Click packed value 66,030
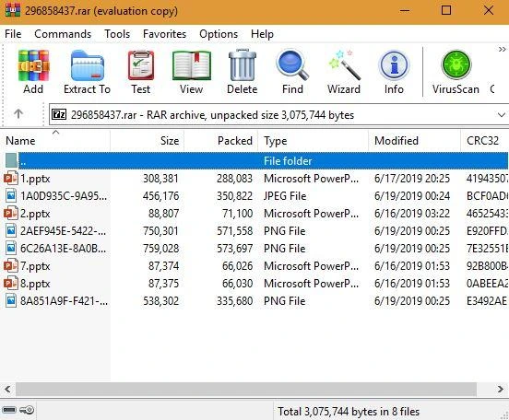509x420 pixels. click(237, 284)
